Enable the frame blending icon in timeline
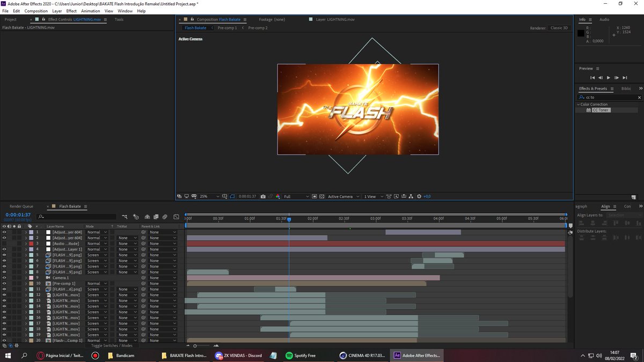This screenshot has width=644, height=362. point(156,217)
